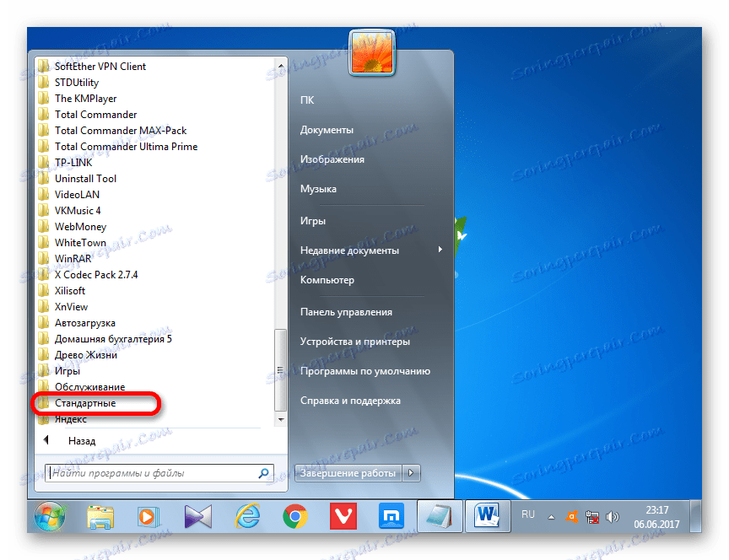Image resolution: width=729 pixels, height=560 pixels.
Task: Open the Start orb button
Action: (x=50, y=516)
